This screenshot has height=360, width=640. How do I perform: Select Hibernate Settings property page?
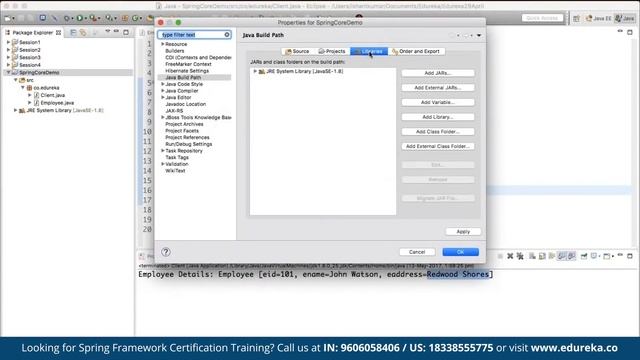pos(187,71)
